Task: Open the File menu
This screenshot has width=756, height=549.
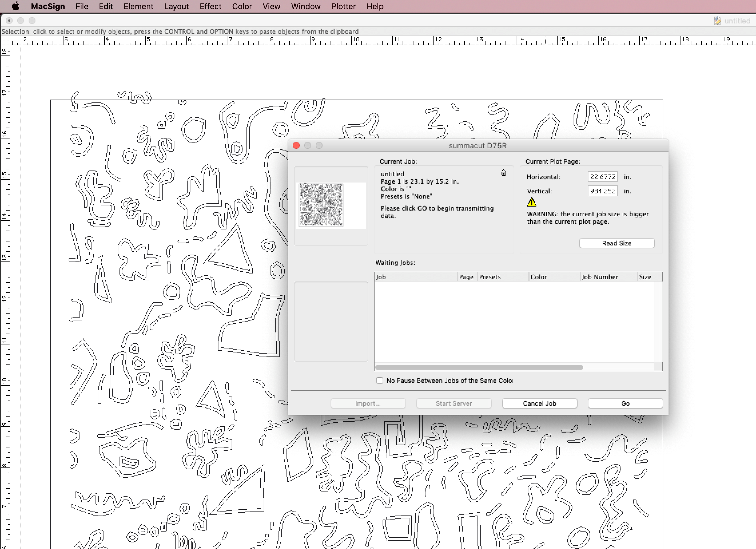Action: tap(82, 6)
